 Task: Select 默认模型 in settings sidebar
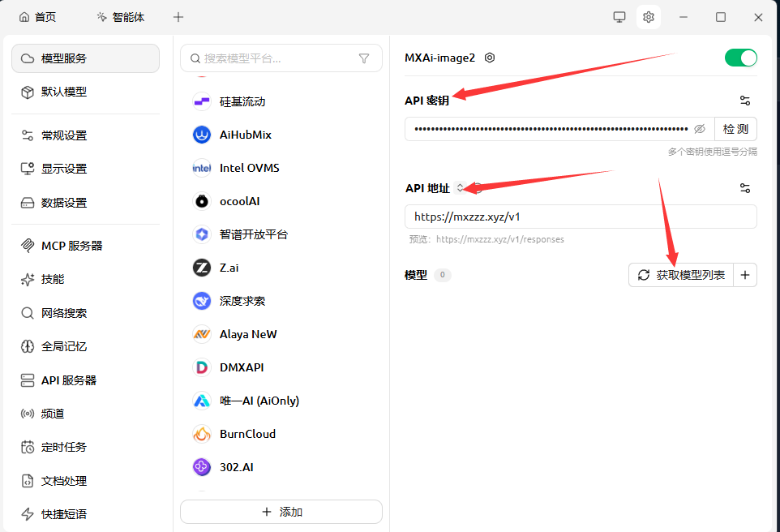click(86, 92)
